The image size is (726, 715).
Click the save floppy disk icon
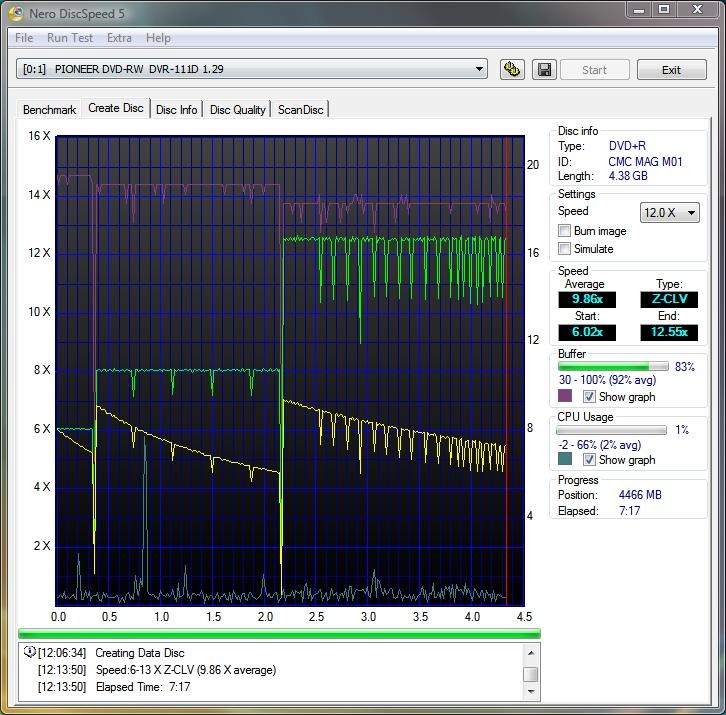[544, 70]
